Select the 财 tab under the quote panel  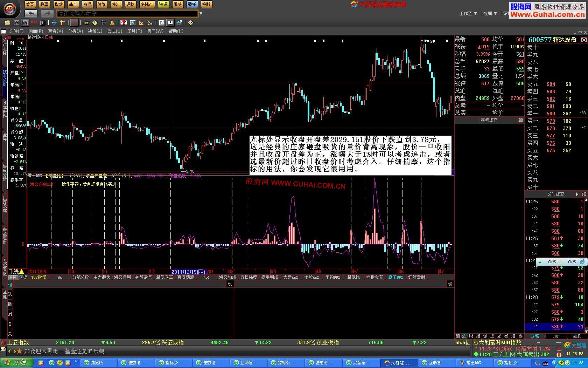471,336
